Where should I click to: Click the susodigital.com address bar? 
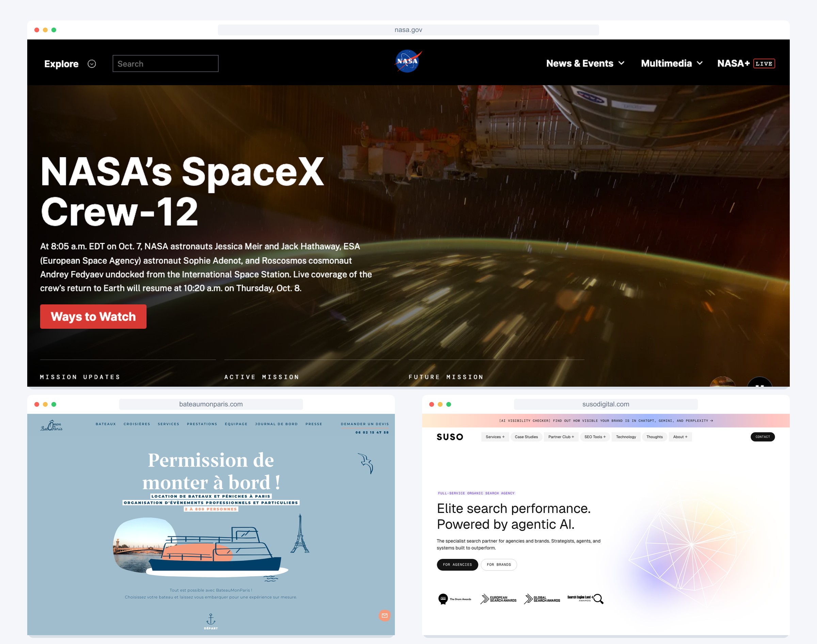tap(606, 404)
